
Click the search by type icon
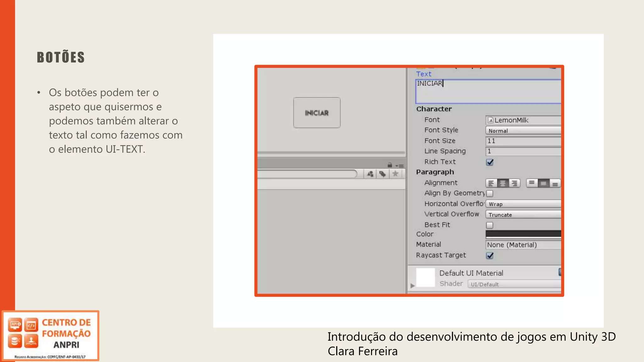(370, 174)
